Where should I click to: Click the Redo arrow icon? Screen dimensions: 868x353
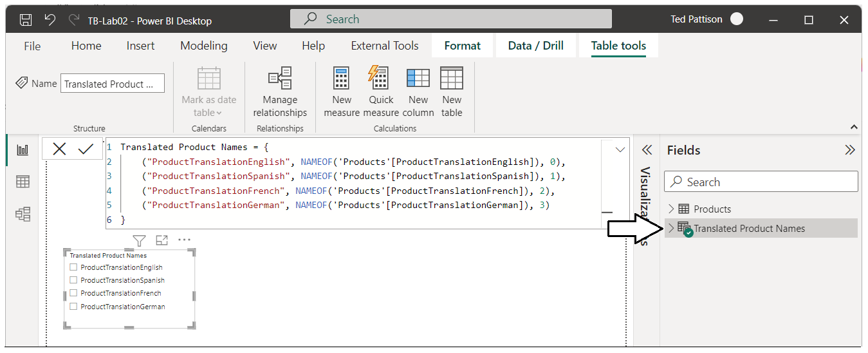point(73,20)
